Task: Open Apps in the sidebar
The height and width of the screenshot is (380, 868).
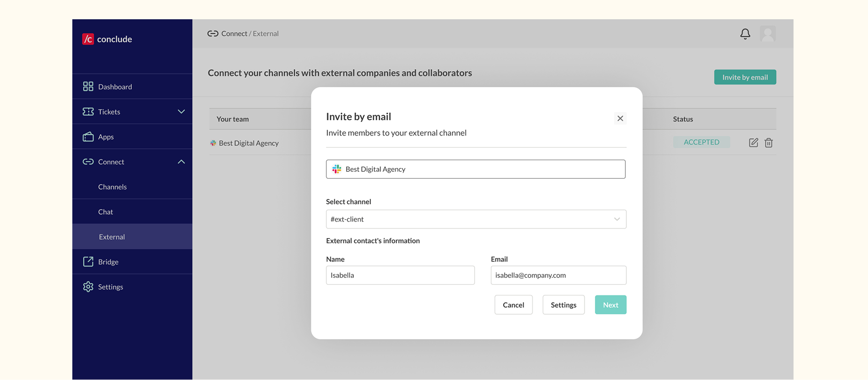Action: pos(132,136)
